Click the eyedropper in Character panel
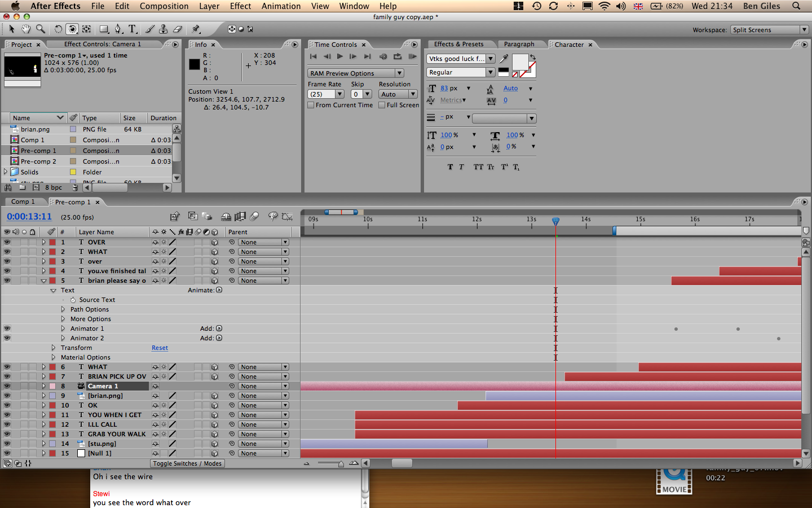 [504, 58]
